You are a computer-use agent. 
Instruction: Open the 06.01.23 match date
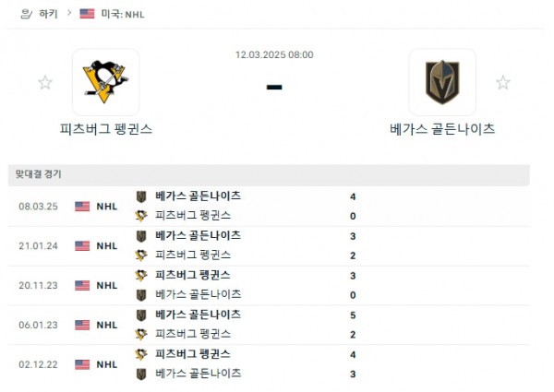(38, 325)
